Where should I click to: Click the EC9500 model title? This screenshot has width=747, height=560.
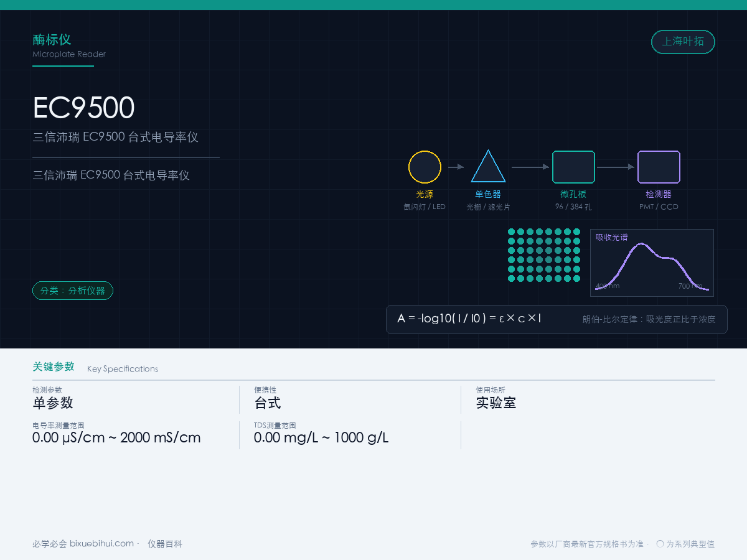83,108
